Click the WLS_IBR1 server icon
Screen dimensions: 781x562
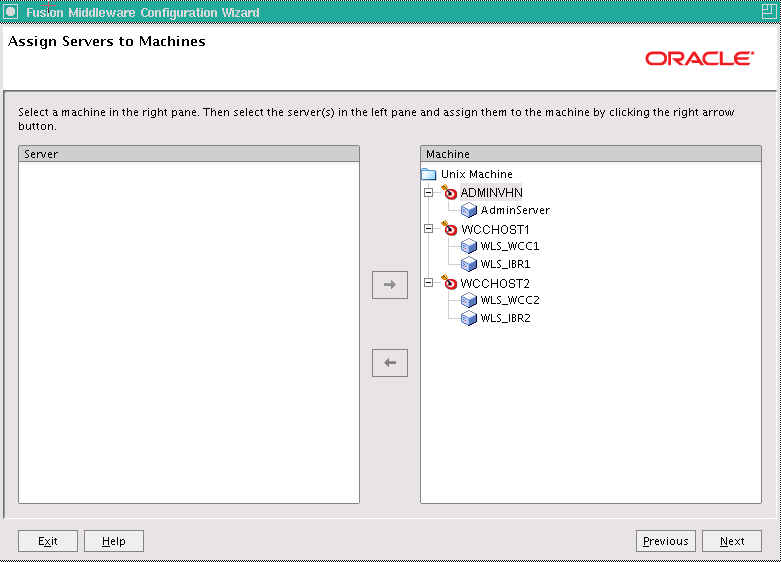(469, 264)
